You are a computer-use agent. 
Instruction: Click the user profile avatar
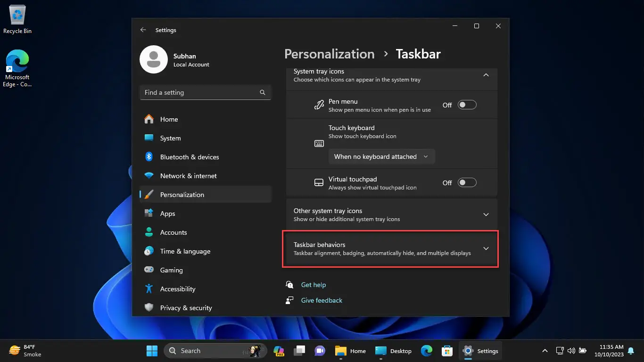pyautogui.click(x=154, y=59)
